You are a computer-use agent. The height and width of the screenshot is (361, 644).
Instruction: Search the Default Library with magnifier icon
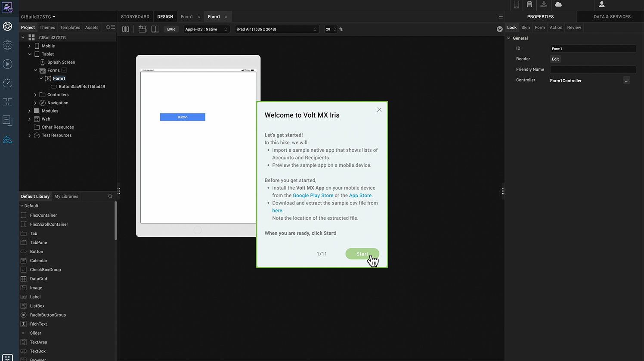coord(110,196)
